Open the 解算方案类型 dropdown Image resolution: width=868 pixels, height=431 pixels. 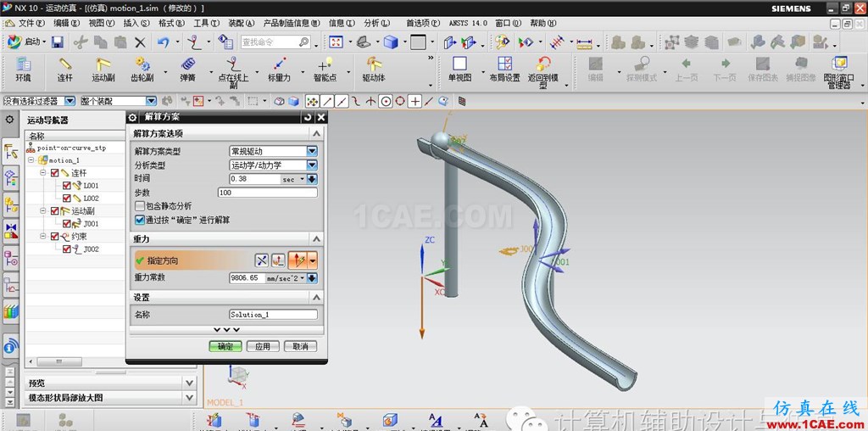click(312, 151)
